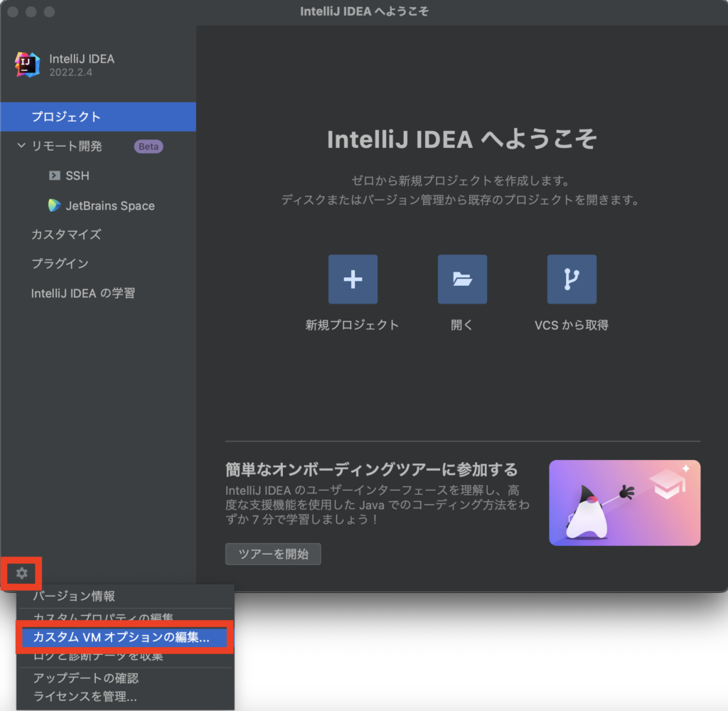Image resolution: width=728 pixels, height=711 pixels.
Task: Click the VCS から取得 label
Action: [572, 325]
